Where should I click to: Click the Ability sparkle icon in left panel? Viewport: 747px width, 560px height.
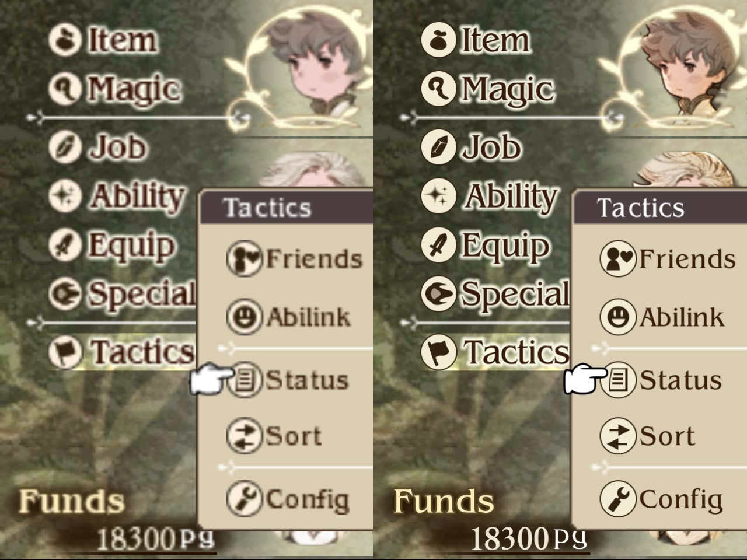click(x=65, y=195)
